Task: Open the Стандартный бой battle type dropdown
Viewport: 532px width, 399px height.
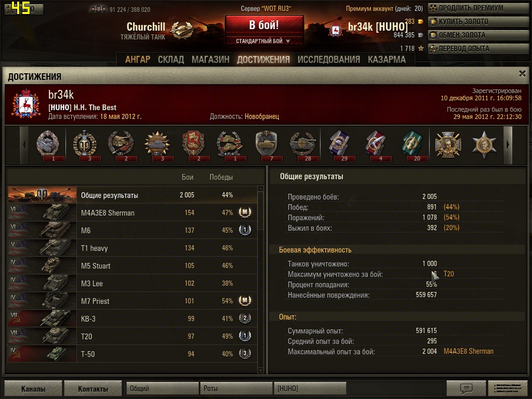Action: (x=263, y=41)
